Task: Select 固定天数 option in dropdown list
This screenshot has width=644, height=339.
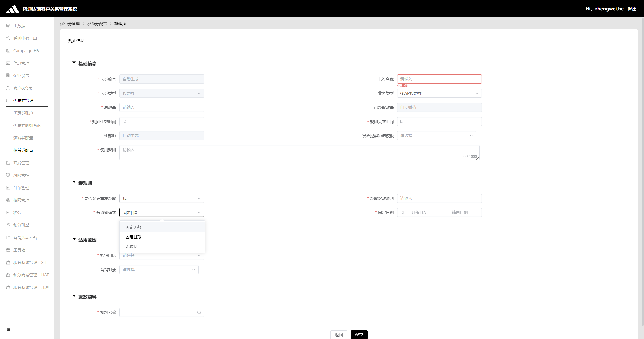Action: [x=162, y=227]
